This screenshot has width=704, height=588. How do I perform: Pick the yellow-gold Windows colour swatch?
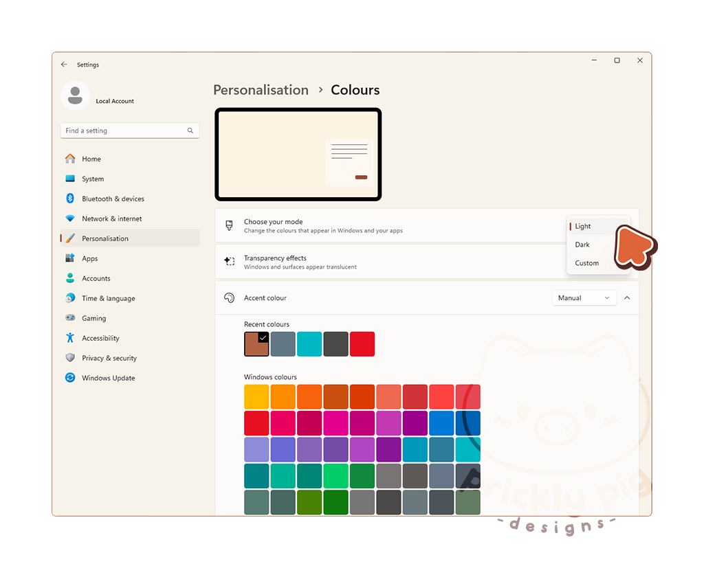[256, 396]
